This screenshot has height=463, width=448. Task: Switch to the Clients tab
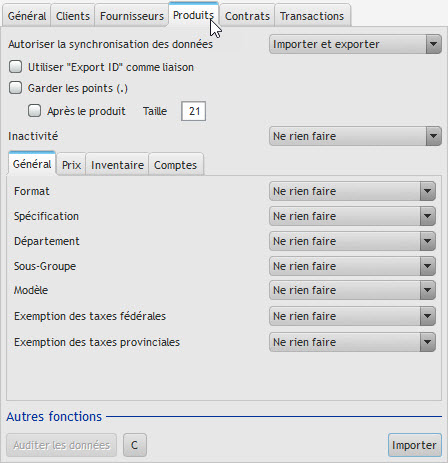(73, 16)
